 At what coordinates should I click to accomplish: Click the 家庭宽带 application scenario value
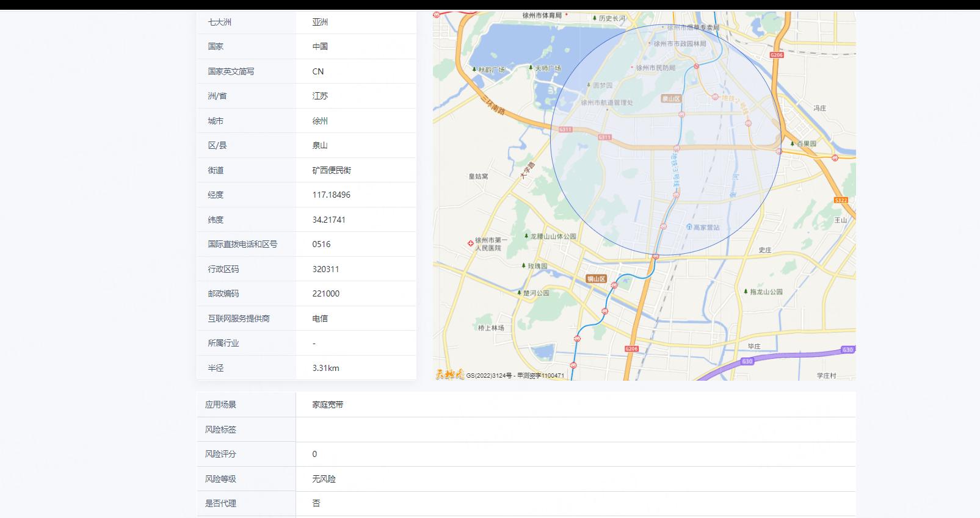328,405
